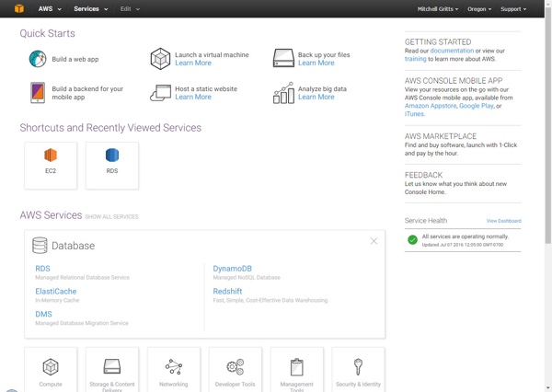Click the Build a web app text

coord(75,59)
